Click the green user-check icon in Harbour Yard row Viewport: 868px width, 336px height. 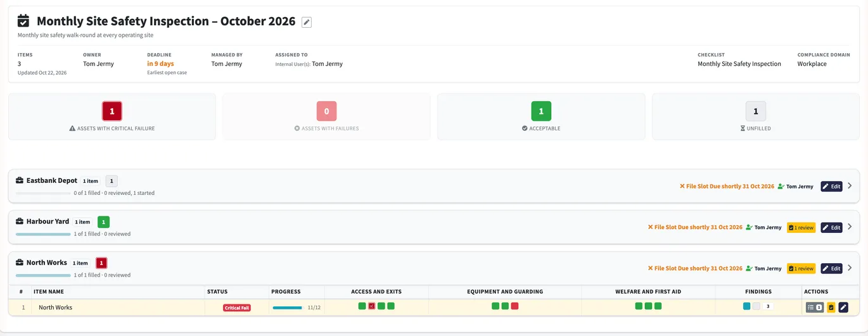[x=749, y=227]
